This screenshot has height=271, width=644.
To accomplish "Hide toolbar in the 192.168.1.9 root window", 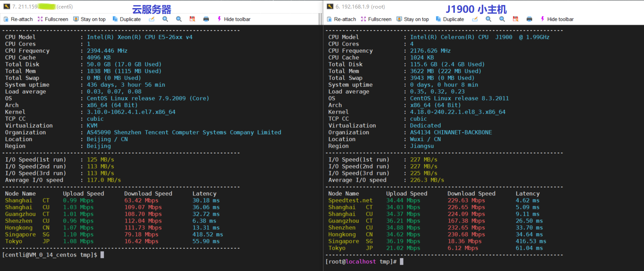I will coord(557,19).
